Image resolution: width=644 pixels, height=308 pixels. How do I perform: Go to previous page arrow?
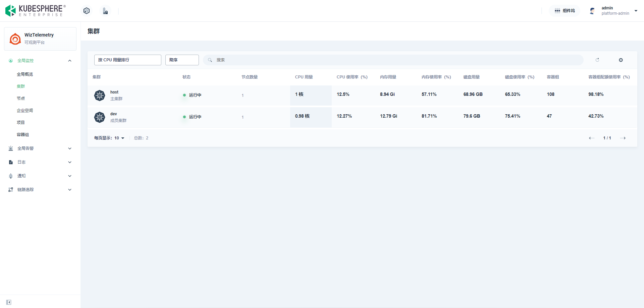[x=592, y=138]
